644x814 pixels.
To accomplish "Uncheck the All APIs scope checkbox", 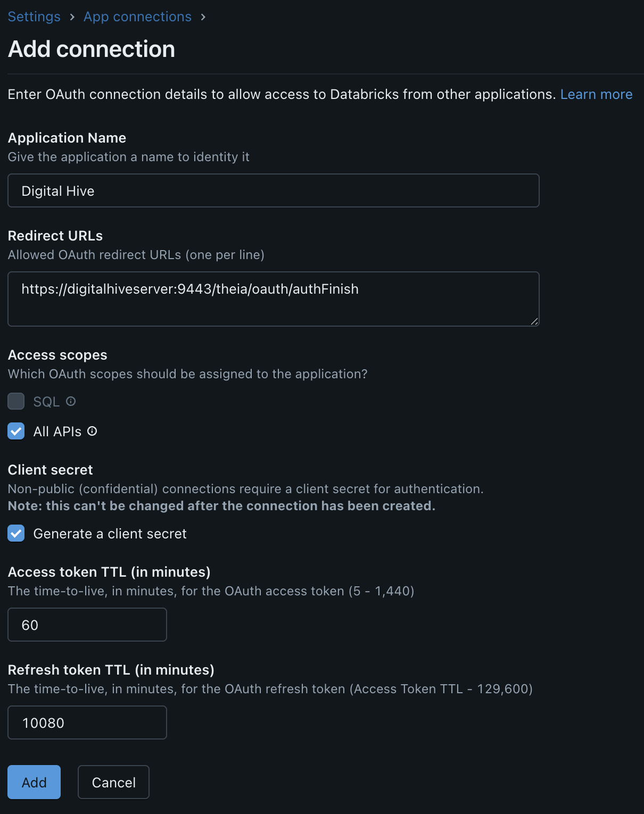I will tap(16, 431).
